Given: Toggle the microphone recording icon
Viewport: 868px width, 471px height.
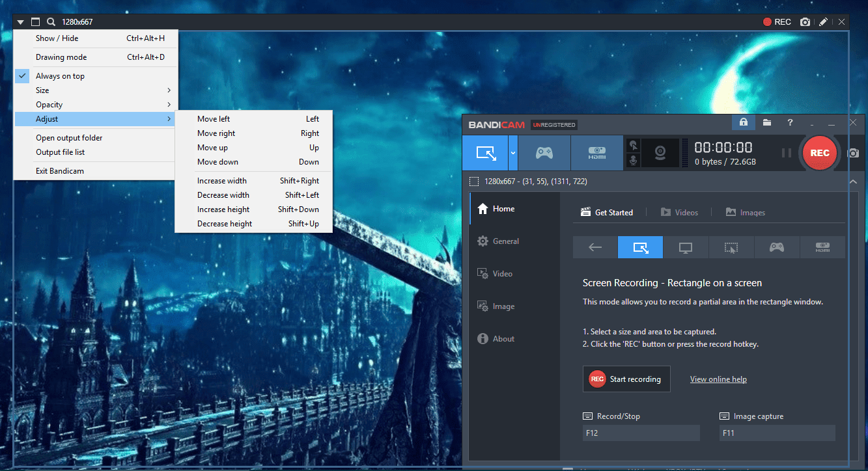Looking at the screenshot, I should pyautogui.click(x=633, y=161).
